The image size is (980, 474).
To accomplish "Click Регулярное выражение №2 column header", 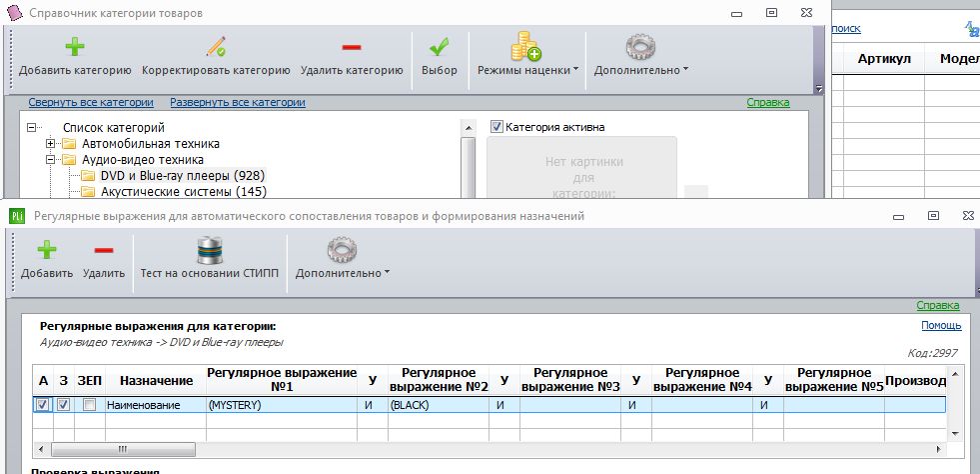I will click(439, 380).
